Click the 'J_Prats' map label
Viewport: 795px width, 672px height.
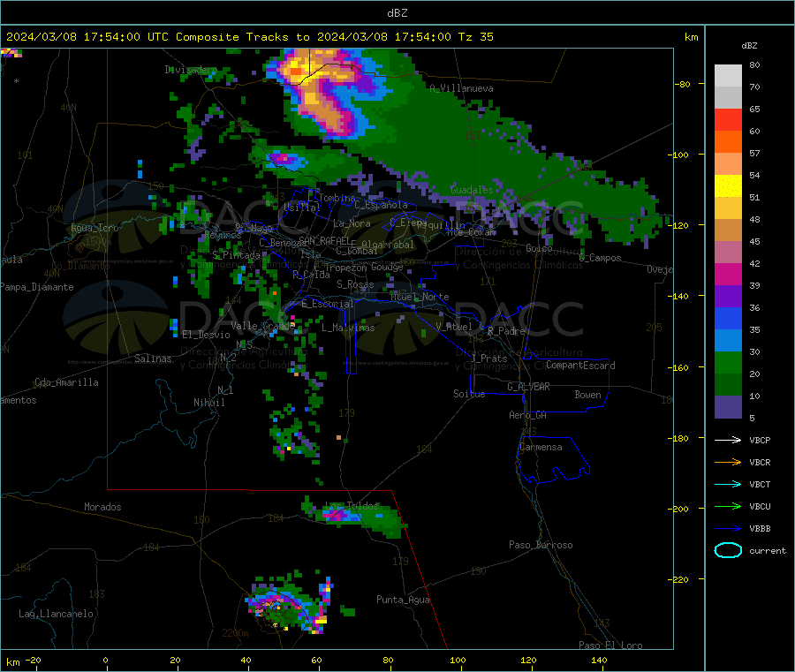click(x=488, y=359)
